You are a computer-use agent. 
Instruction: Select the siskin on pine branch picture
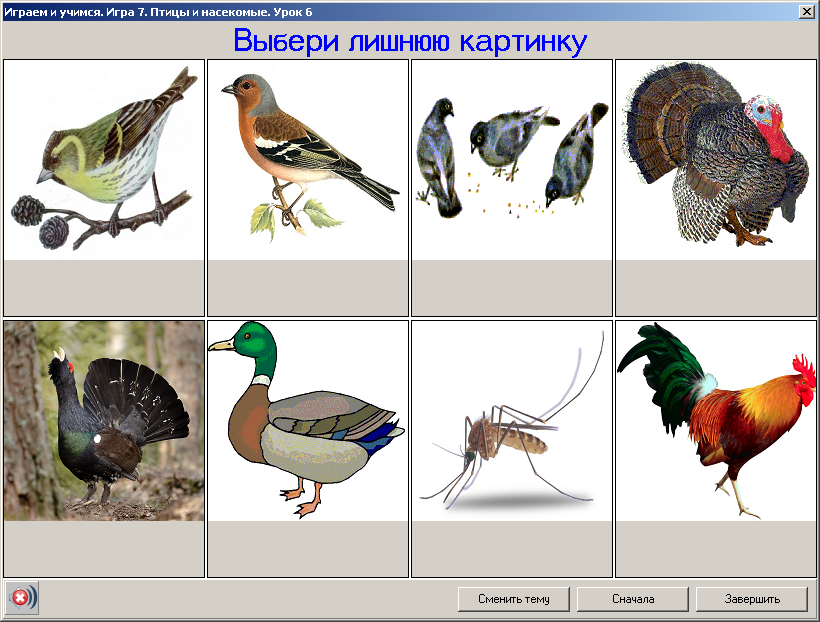point(104,160)
